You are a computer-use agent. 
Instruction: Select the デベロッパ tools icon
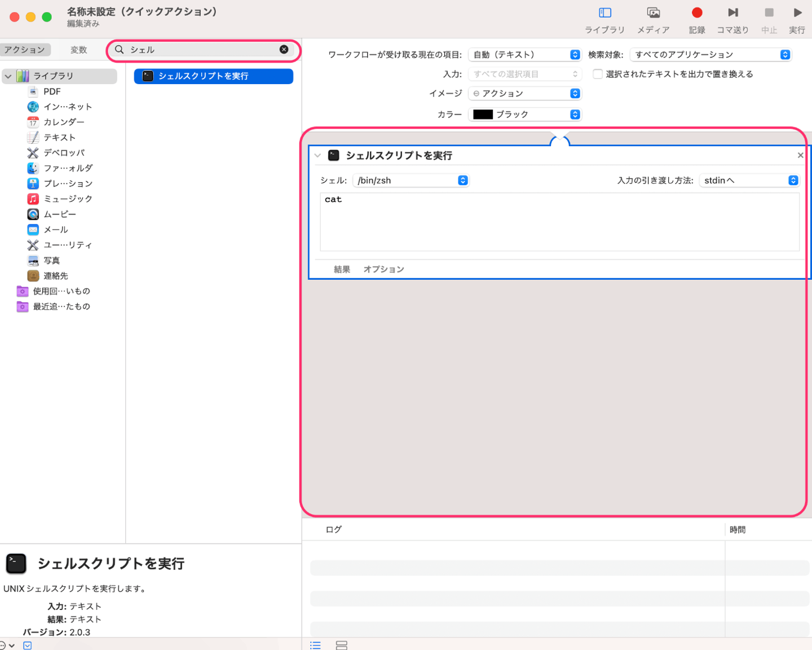tap(33, 153)
